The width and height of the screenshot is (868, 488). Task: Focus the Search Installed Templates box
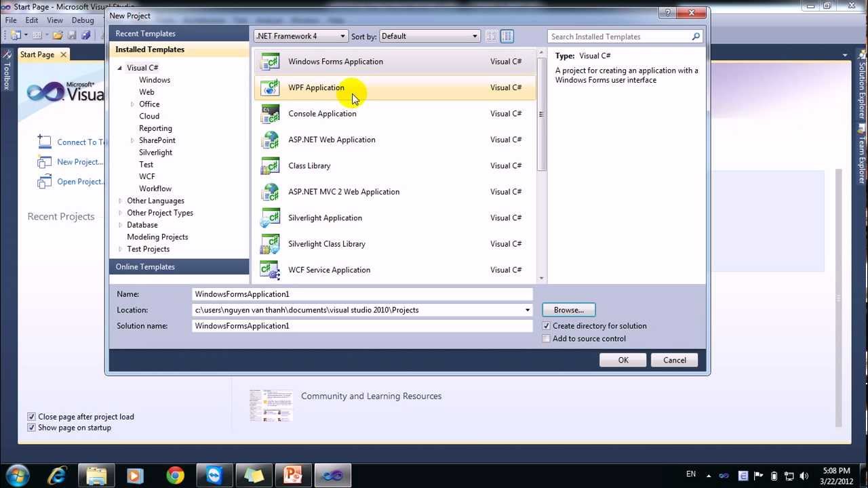click(619, 37)
